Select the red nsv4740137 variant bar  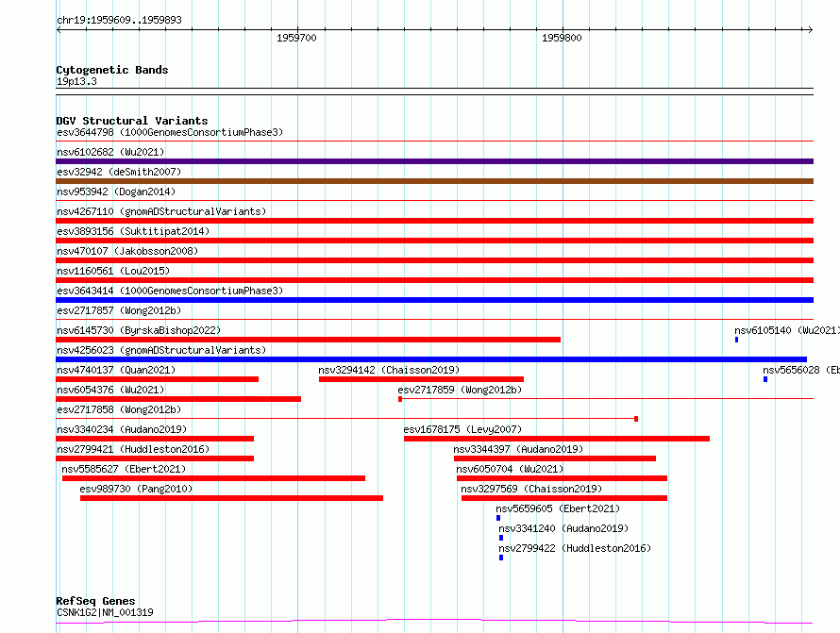(x=158, y=379)
